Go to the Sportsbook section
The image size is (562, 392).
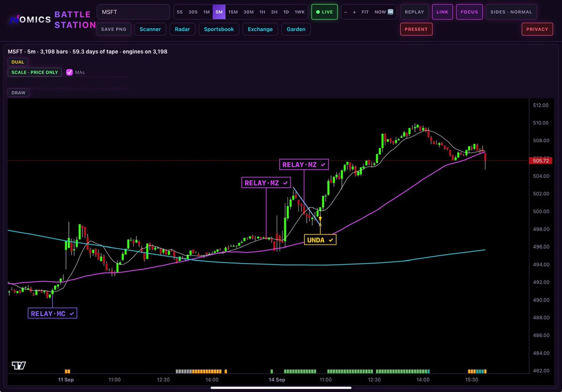pos(219,29)
